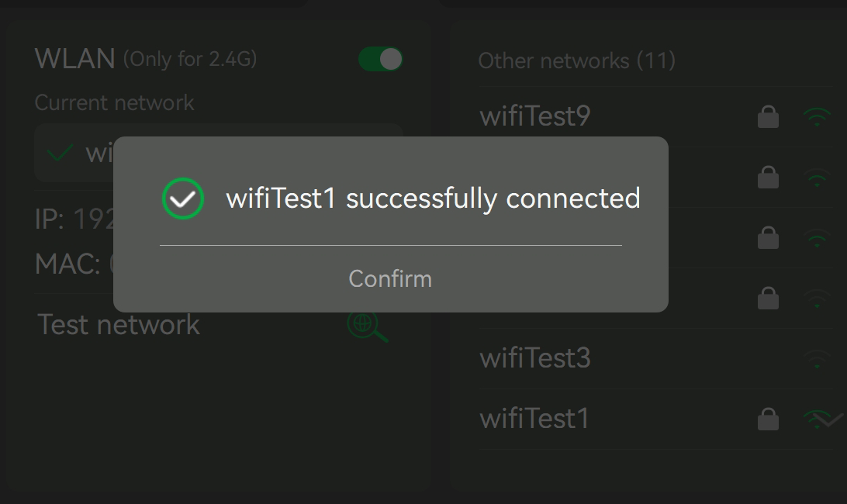This screenshot has height=504, width=847.
Task: Click the connected current network entry
Action: click(219, 153)
